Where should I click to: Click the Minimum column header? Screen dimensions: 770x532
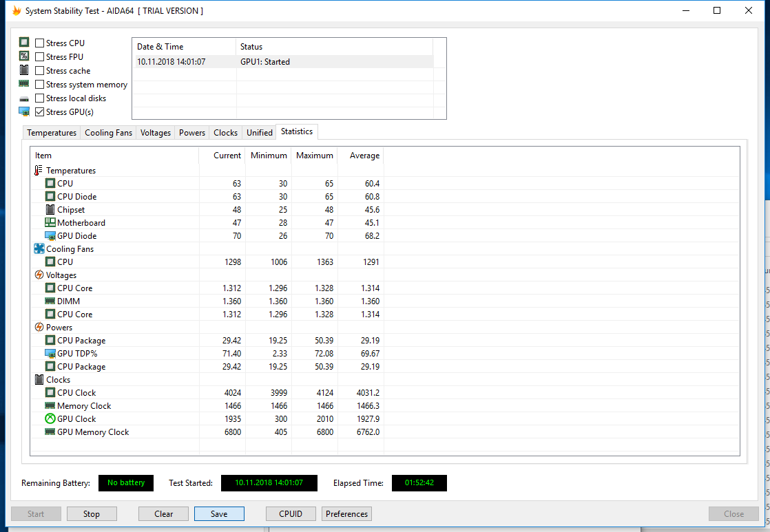pos(268,155)
